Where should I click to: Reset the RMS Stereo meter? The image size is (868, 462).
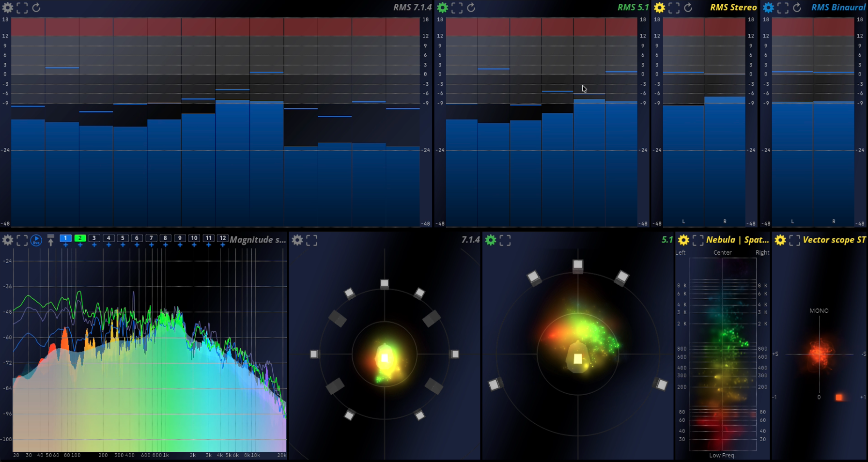point(688,8)
